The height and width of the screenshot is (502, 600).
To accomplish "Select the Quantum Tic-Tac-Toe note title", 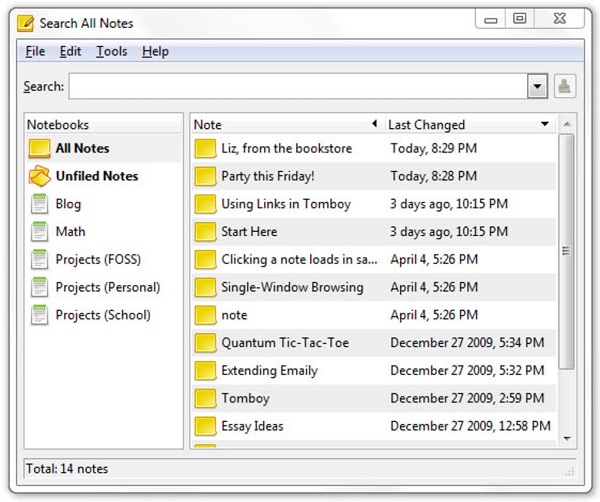I will click(x=285, y=343).
